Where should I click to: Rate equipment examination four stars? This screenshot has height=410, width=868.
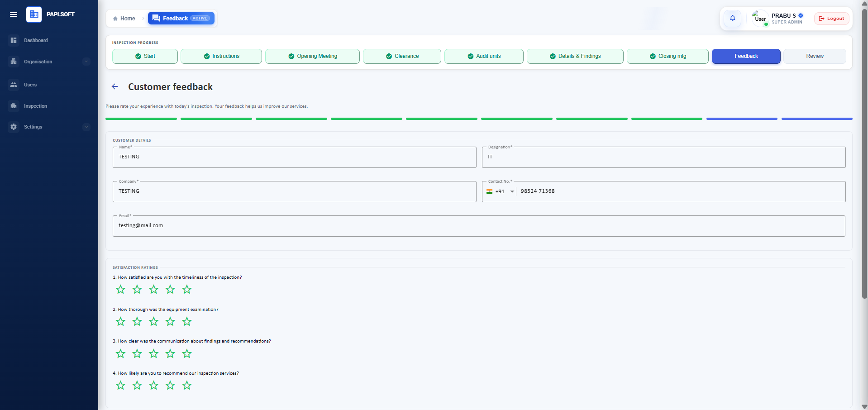(x=170, y=322)
